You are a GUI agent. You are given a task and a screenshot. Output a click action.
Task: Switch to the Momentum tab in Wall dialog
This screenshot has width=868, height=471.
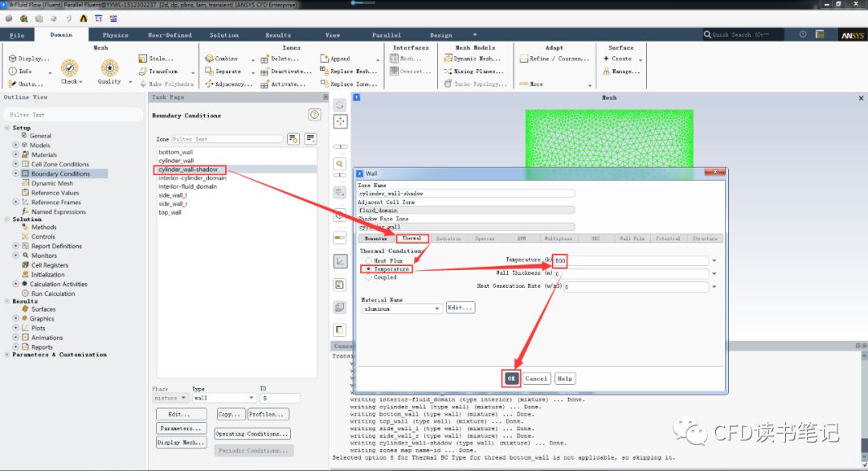[x=376, y=239]
